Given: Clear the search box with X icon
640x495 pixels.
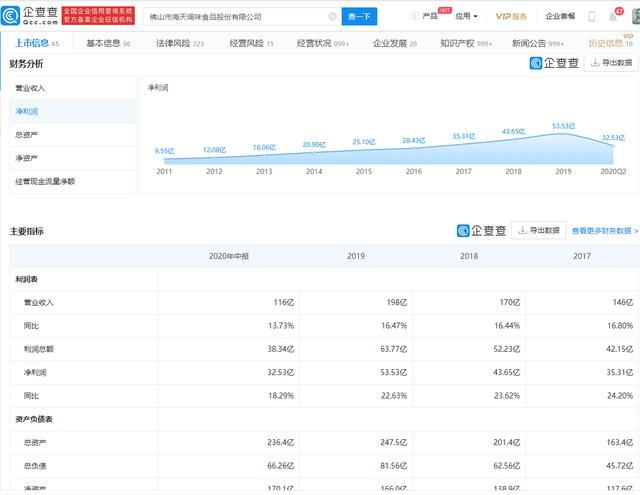Looking at the screenshot, I should click(x=331, y=17).
